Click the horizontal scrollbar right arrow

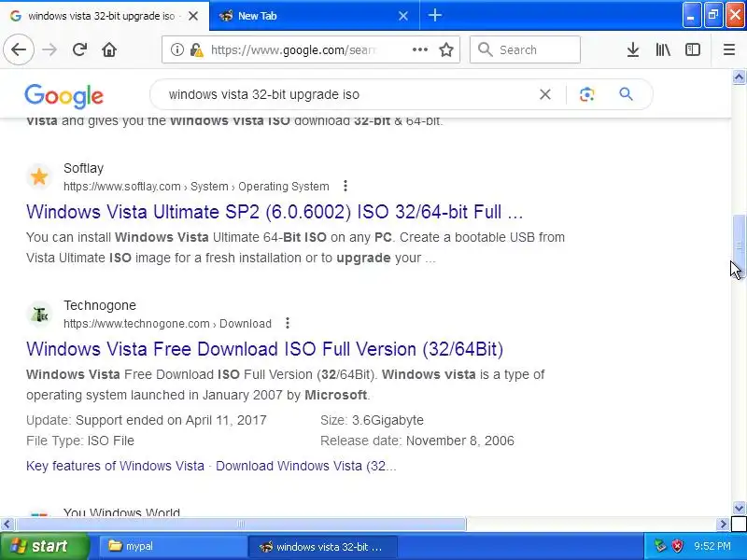[723, 525]
